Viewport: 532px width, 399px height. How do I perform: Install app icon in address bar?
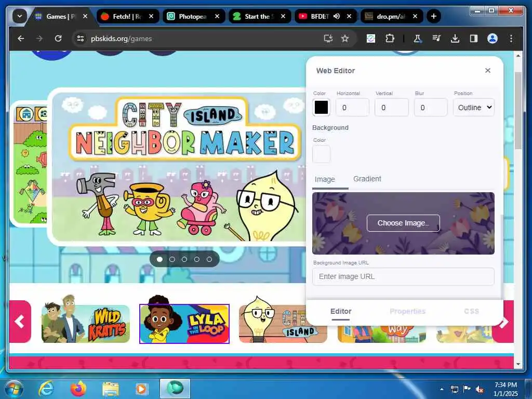(x=328, y=38)
